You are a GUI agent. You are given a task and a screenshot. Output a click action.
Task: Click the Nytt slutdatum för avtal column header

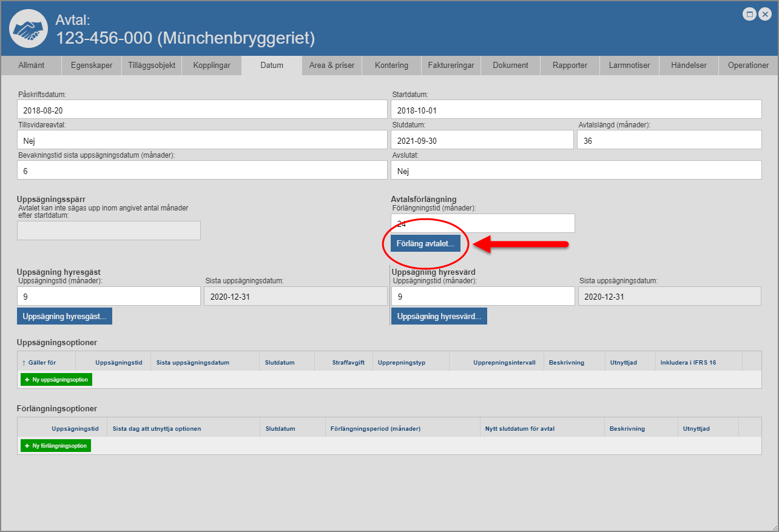519,429
